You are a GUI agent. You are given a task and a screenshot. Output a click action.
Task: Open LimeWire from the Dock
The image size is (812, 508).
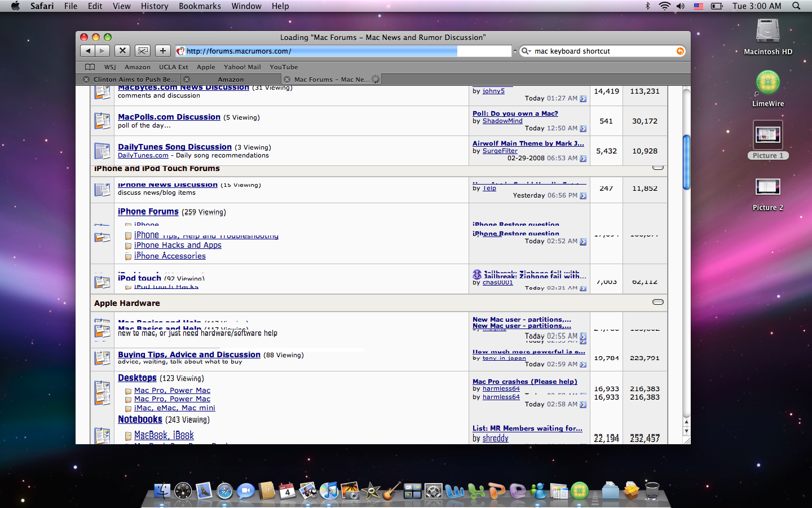pos(580,491)
